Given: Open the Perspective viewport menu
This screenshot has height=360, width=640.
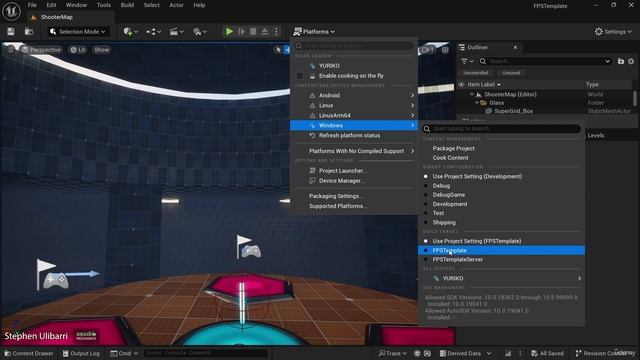Looking at the screenshot, I should (x=42, y=50).
